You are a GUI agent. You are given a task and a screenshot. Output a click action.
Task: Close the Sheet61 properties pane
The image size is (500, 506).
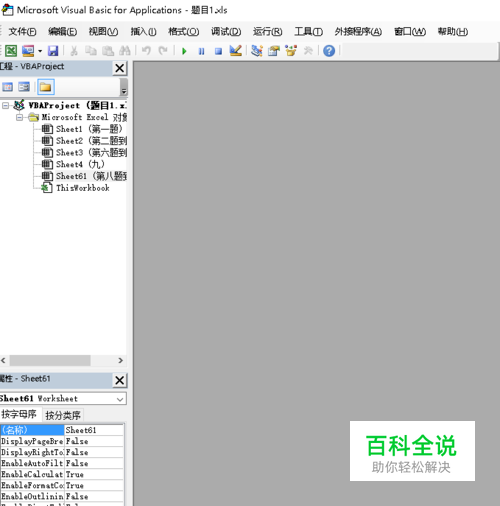120,380
